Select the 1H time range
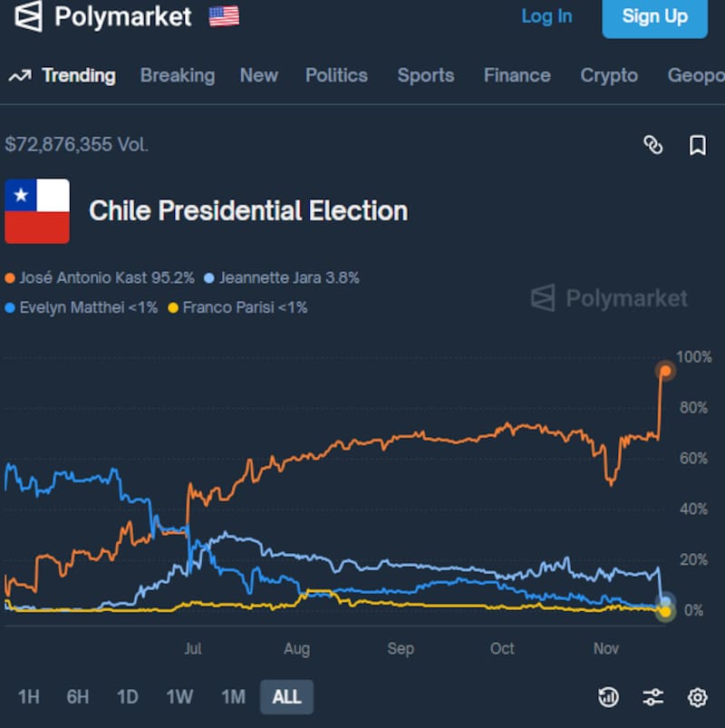This screenshot has height=728, width=725. click(29, 697)
